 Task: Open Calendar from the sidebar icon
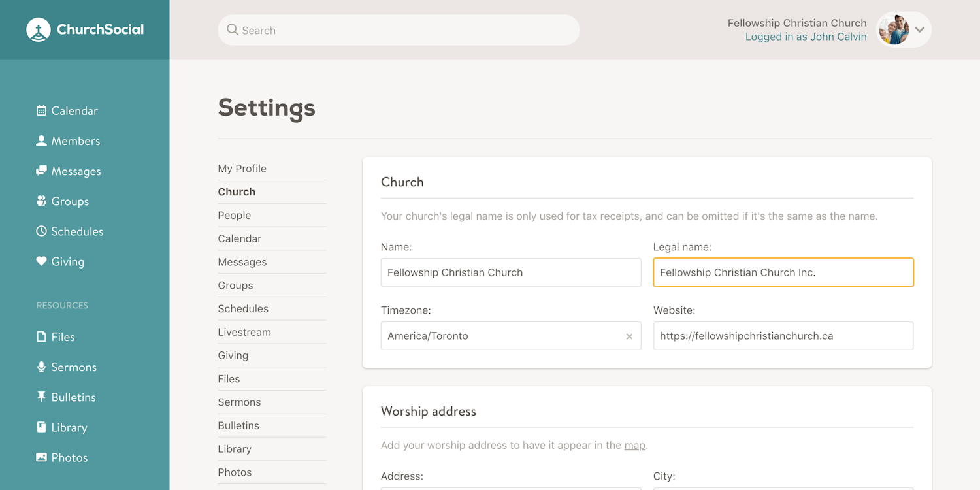coord(41,111)
